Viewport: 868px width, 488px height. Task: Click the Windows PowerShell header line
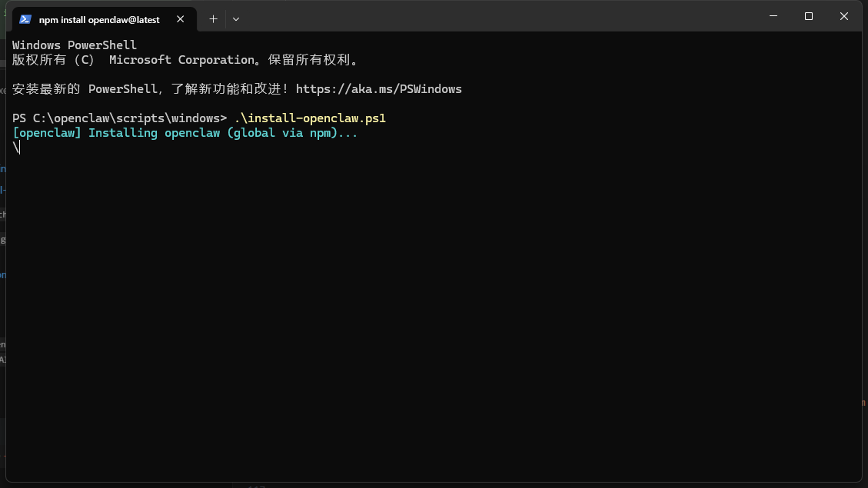74,45
